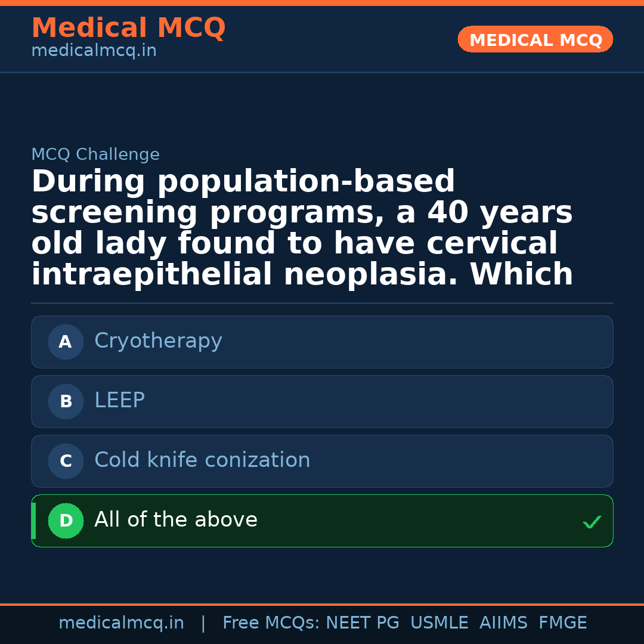Open medicalmcq.in link in the footer
This screenshot has height=644, width=644.
[x=121, y=623]
